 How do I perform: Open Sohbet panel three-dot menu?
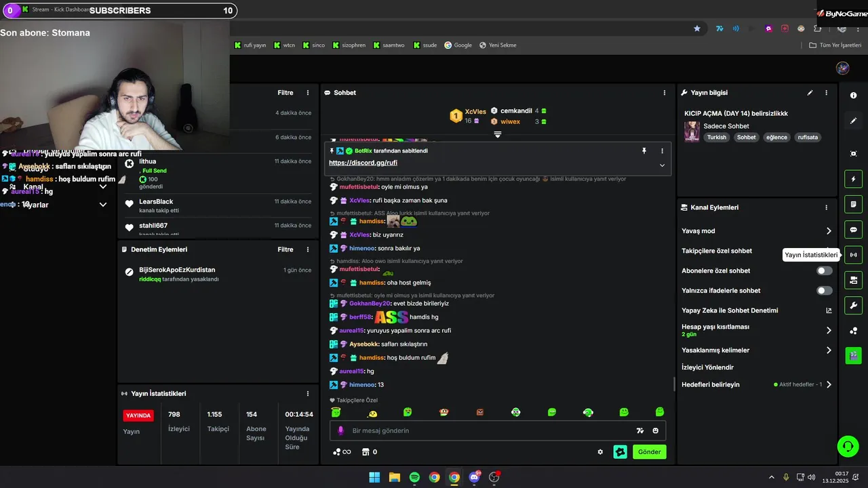coord(665,93)
